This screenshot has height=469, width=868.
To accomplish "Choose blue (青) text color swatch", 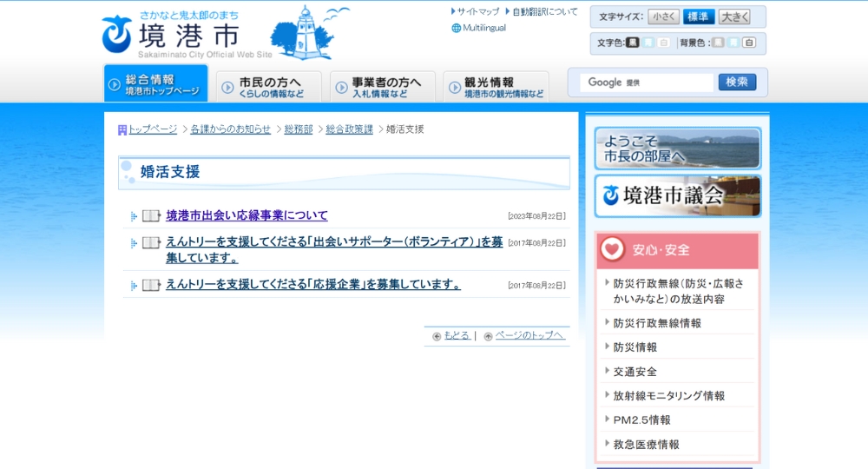I will click(648, 43).
